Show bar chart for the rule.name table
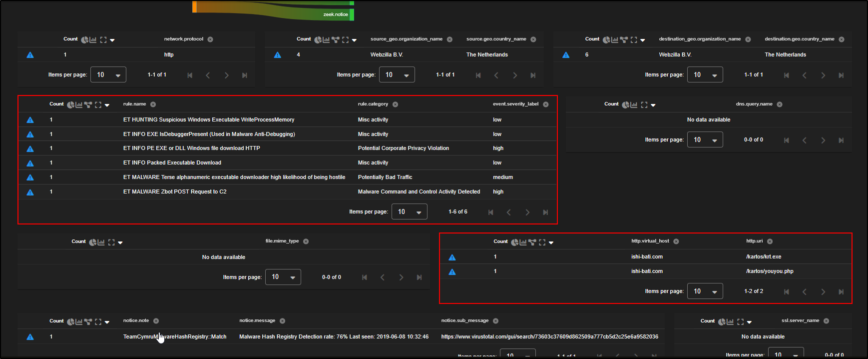This screenshot has height=359, width=868. coord(78,104)
